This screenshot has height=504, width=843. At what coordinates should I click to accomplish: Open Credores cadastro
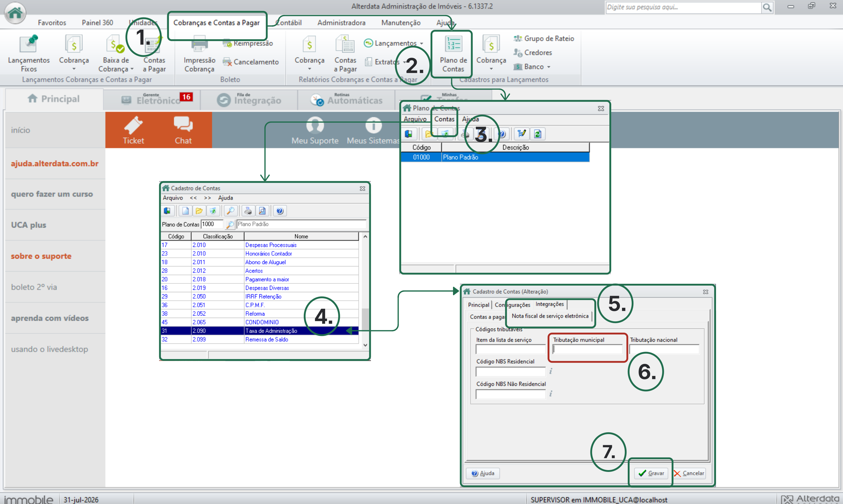[533, 52]
